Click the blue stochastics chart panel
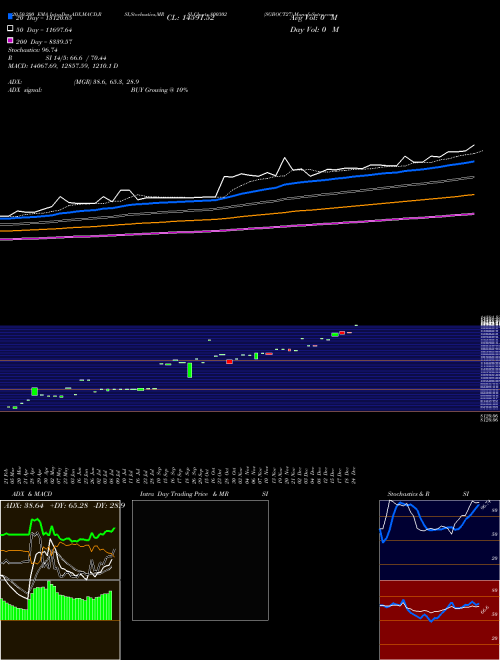This screenshot has width=500, height=660. 439,540
